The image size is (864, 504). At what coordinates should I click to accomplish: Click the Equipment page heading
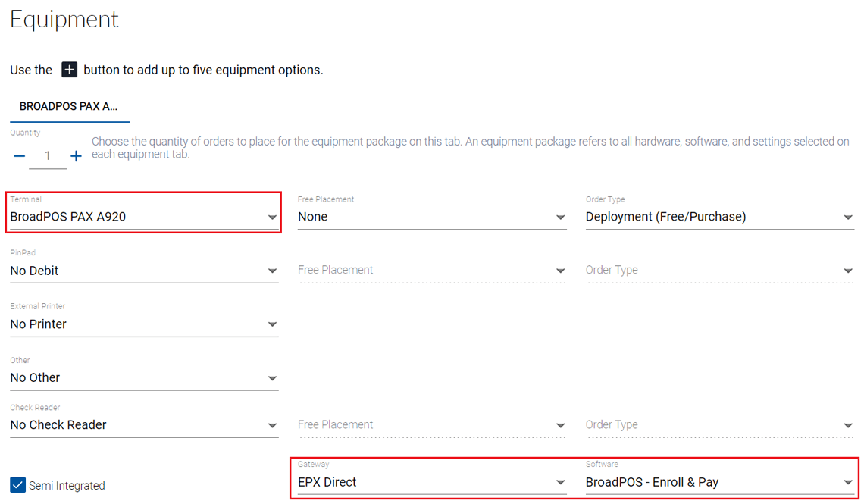[64, 20]
